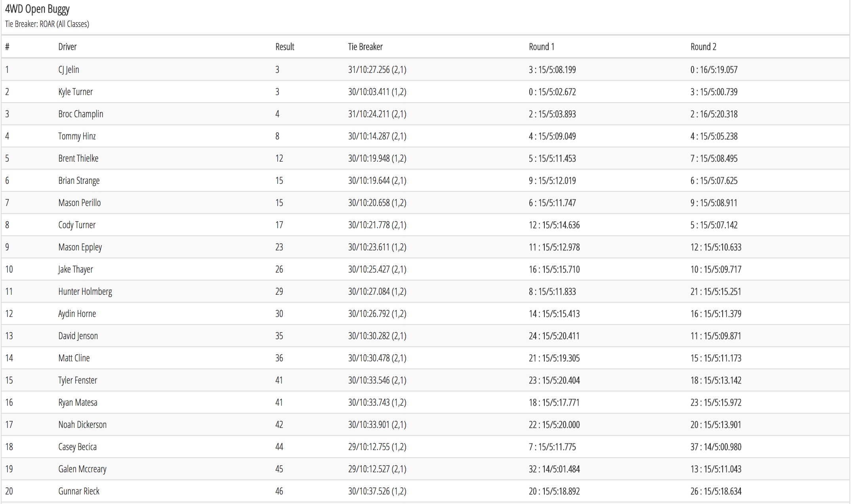The height and width of the screenshot is (504, 851).
Task: Click result value 23 for Mason Eppley
Action: (279, 247)
